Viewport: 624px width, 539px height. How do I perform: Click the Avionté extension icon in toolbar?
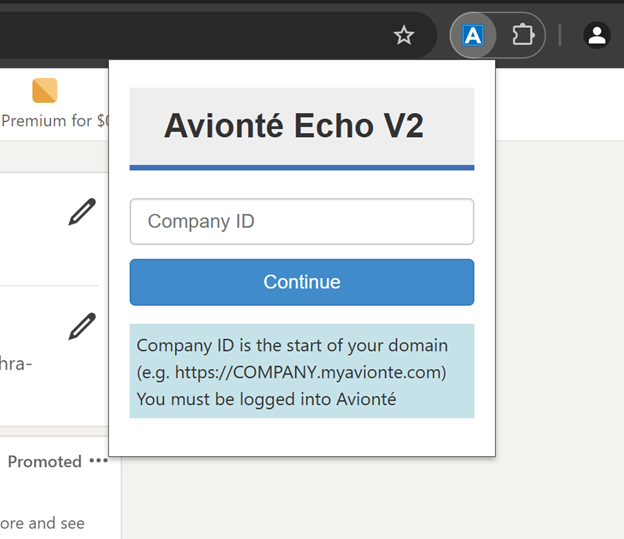(473, 36)
